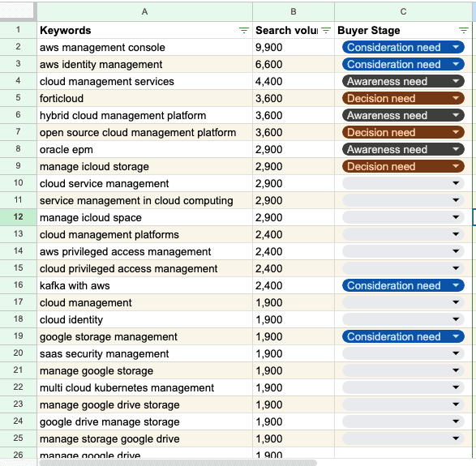Select the cell 'multi cloud kubernetes management'
This screenshot has height=466, width=476.
click(145, 387)
